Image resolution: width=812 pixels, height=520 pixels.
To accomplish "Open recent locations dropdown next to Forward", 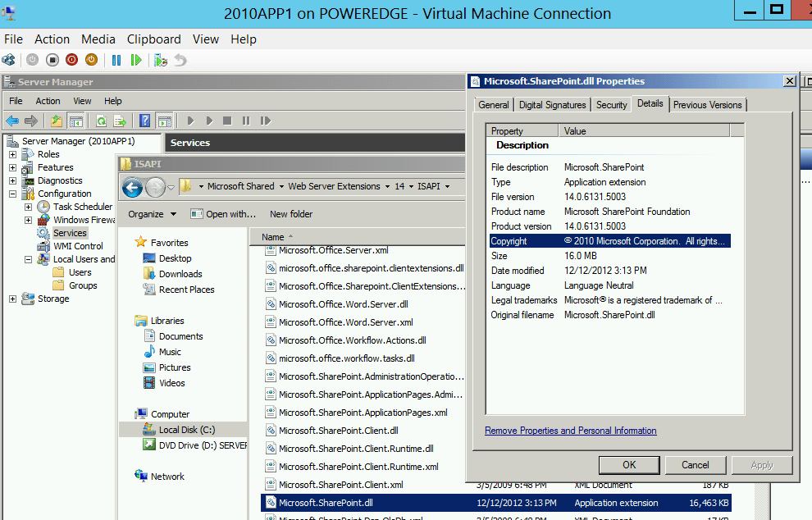I will click(171, 187).
